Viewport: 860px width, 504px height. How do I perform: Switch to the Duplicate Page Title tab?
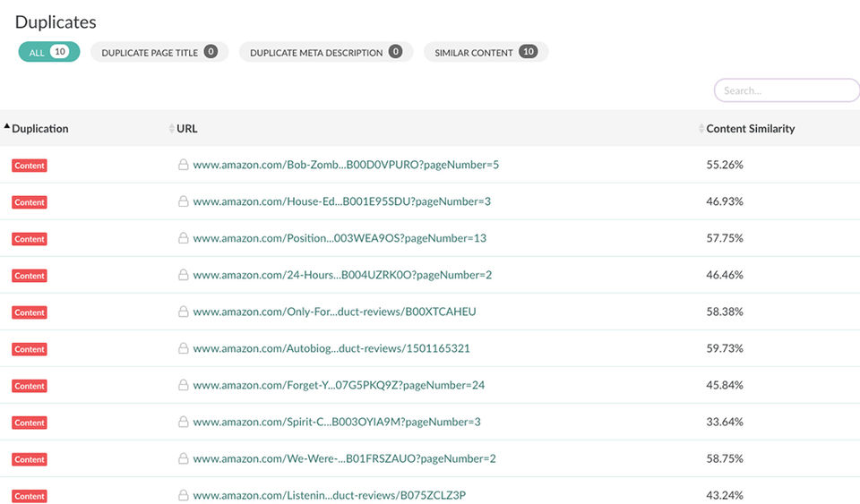(x=159, y=52)
